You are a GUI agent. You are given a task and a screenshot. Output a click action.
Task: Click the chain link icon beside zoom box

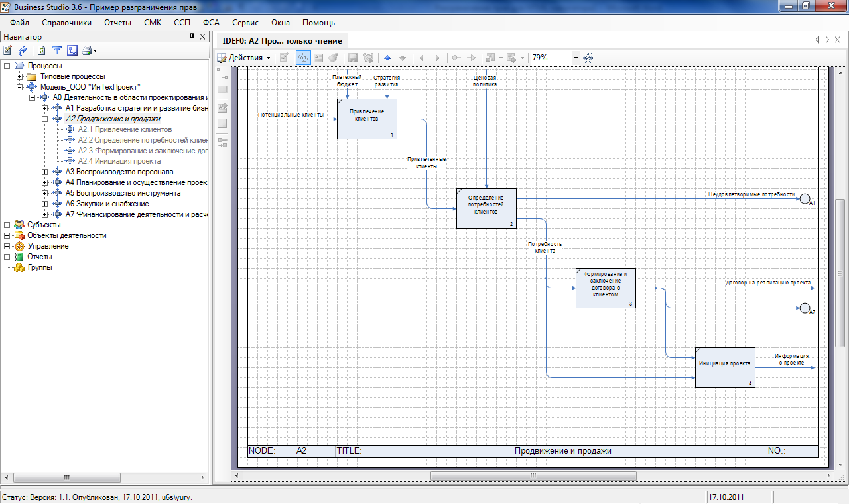tap(588, 58)
